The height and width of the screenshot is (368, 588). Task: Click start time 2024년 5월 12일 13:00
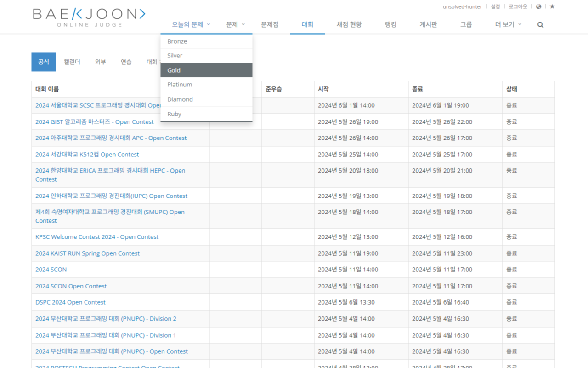pos(348,237)
